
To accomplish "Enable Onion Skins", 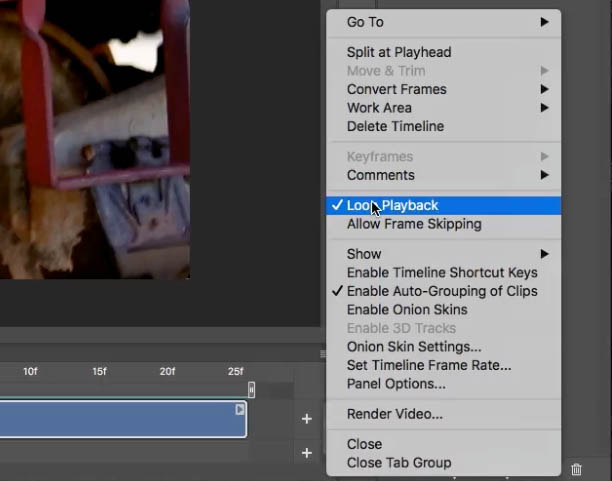I will (x=443, y=310).
